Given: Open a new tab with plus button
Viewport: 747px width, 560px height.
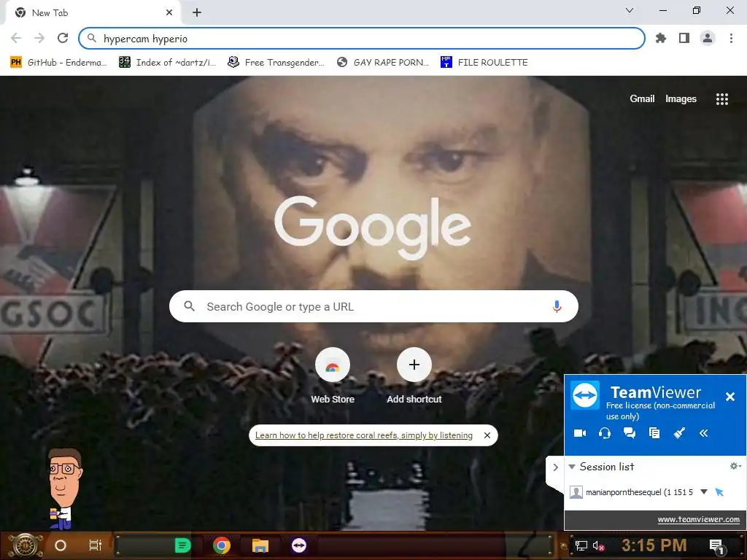Looking at the screenshot, I should click(x=197, y=13).
